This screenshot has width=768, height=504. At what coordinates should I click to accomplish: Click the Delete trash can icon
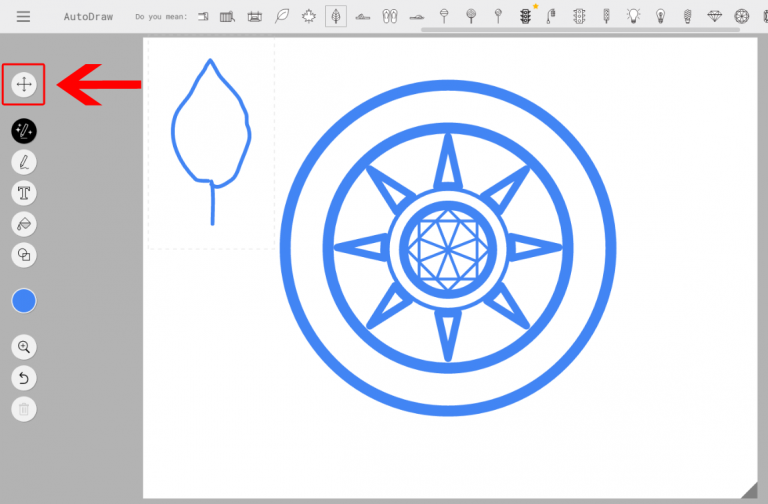pyautogui.click(x=24, y=408)
